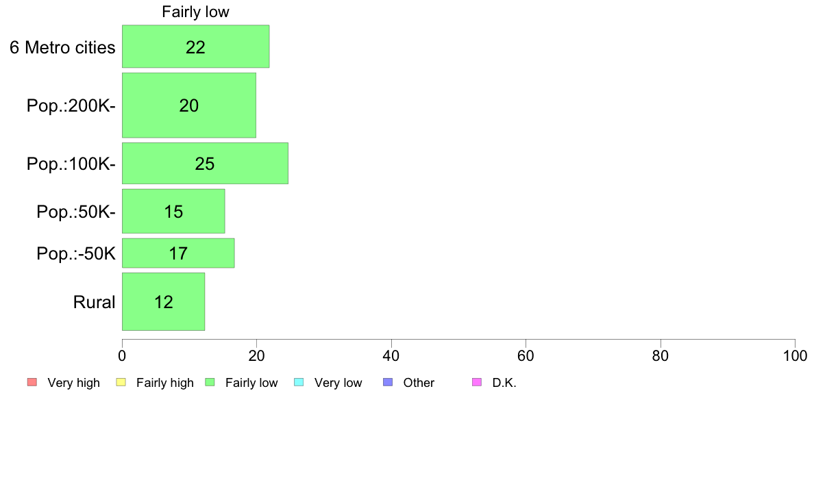The width and height of the screenshot is (814, 504).
Task: Click the Other blue legend swatch
Action: [x=388, y=383]
